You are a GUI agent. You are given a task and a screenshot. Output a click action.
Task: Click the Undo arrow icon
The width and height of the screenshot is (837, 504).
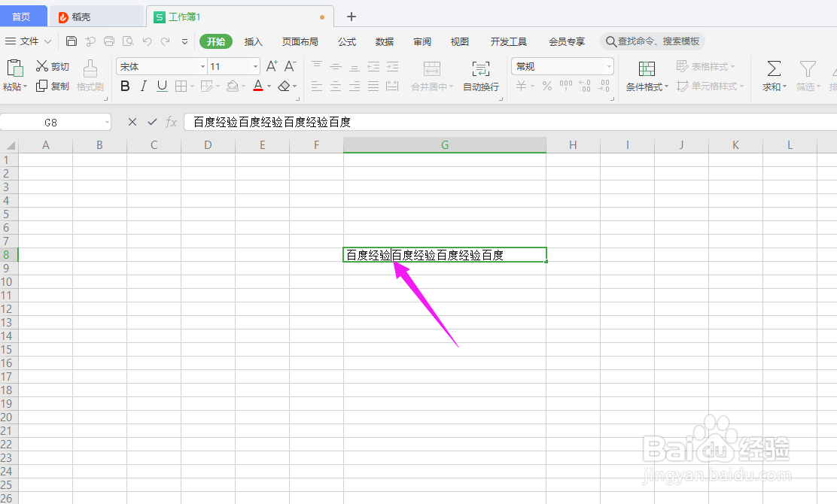[147, 41]
